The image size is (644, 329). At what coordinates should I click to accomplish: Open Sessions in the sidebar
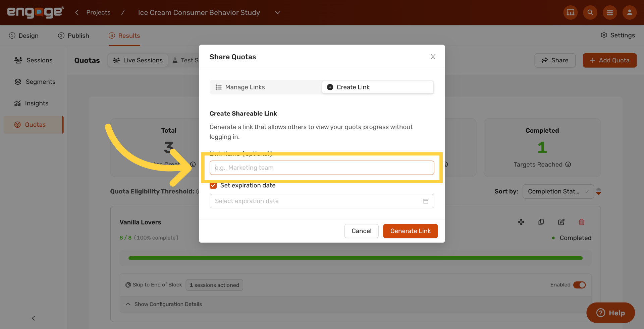click(34, 60)
